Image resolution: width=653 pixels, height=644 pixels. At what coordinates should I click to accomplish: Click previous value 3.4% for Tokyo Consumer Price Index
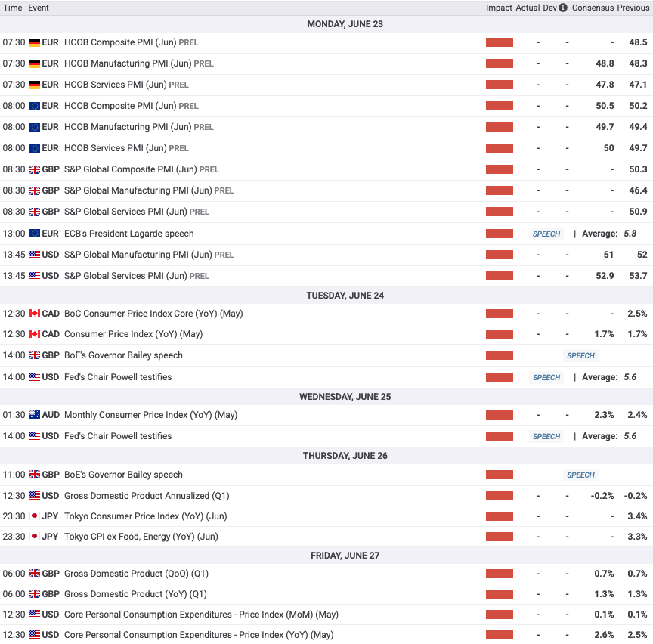click(x=637, y=516)
